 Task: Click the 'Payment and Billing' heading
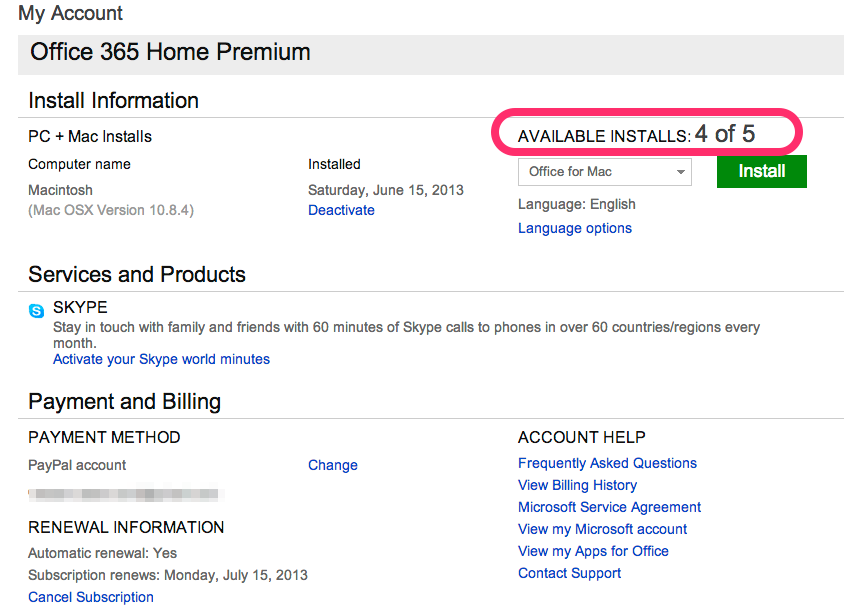pos(125,401)
